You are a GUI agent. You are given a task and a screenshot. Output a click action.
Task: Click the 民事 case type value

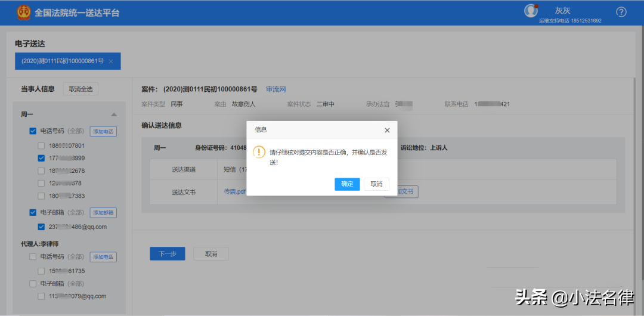pyautogui.click(x=177, y=104)
